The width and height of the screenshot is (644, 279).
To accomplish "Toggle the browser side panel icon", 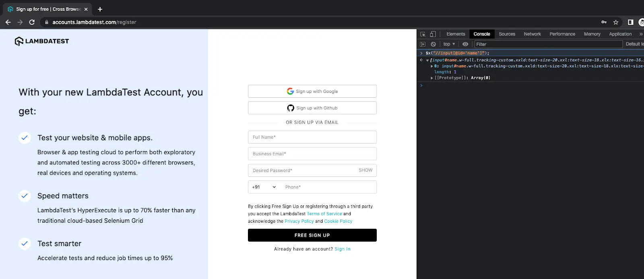I will coord(630,22).
